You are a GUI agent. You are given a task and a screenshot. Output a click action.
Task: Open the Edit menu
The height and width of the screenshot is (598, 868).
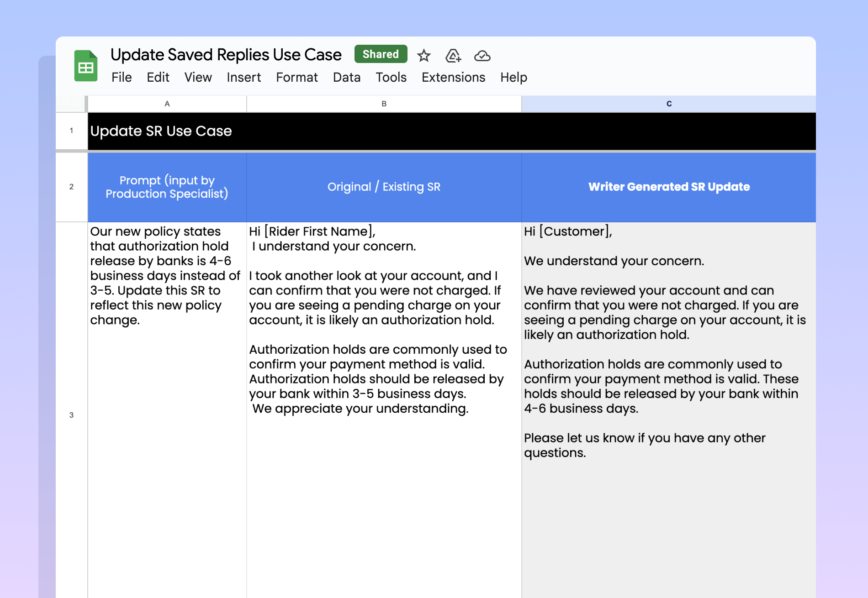pyautogui.click(x=158, y=78)
